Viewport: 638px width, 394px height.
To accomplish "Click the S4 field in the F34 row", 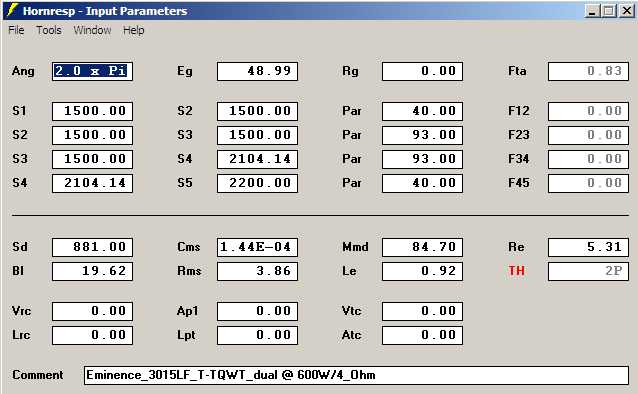I will pyautogui.click(x=257, y=159).
